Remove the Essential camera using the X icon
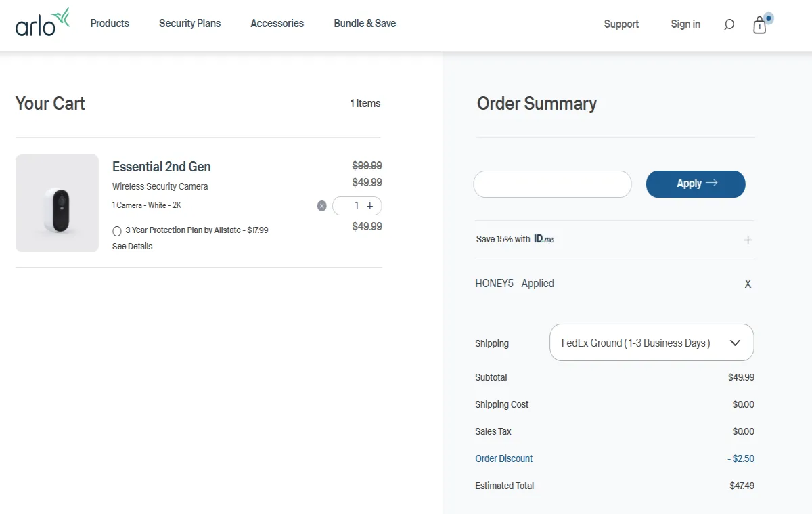 [x=321, y=206]
